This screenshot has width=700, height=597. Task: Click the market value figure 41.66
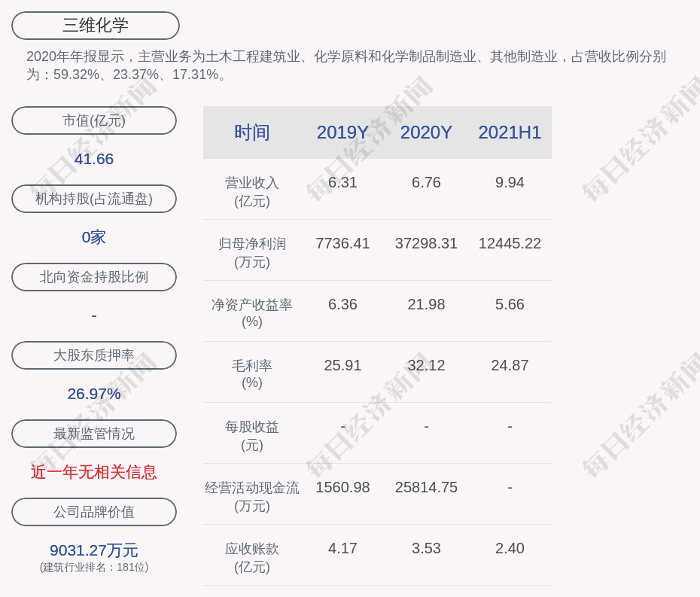(94, 159)
